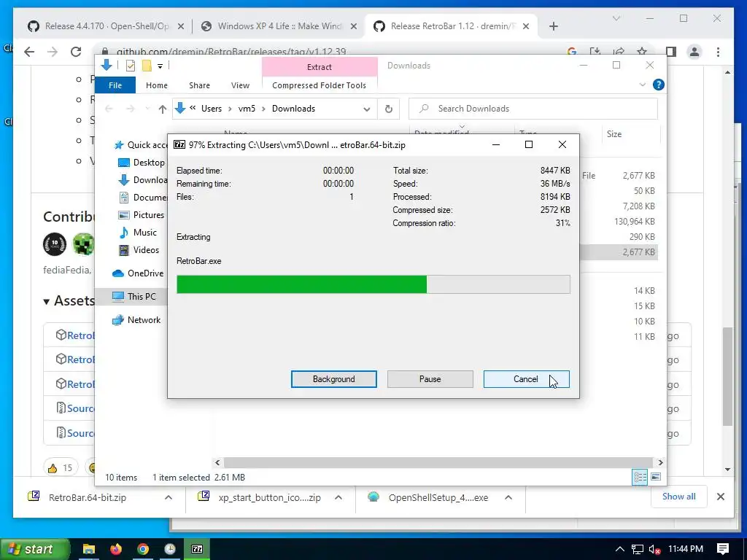747x560 pixels.
Task: Open the Home ribbon tab in Explorer
Action: pyautogui.click(x=157, y=85)
